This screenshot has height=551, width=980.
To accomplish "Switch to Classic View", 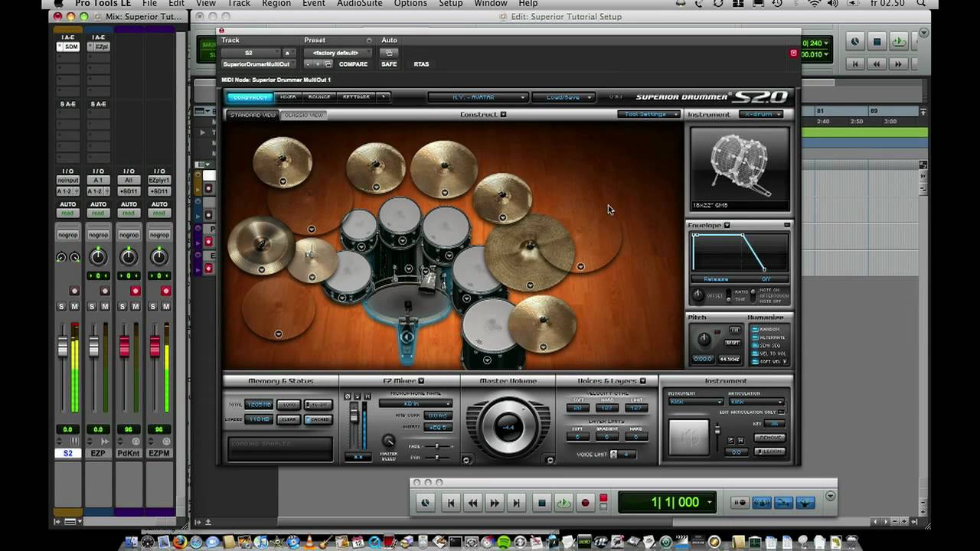I will tap(304, 115).
